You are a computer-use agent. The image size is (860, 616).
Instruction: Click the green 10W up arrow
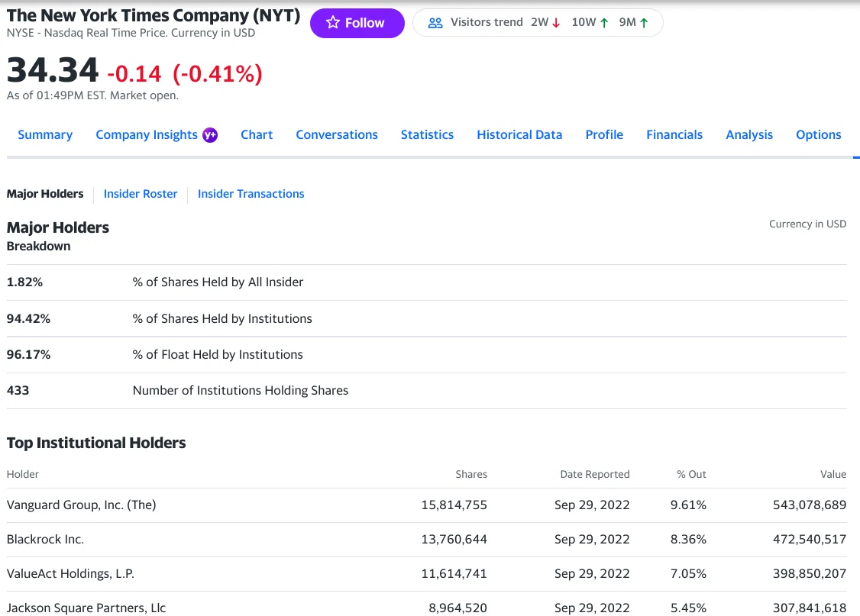[x=604, y=23]
